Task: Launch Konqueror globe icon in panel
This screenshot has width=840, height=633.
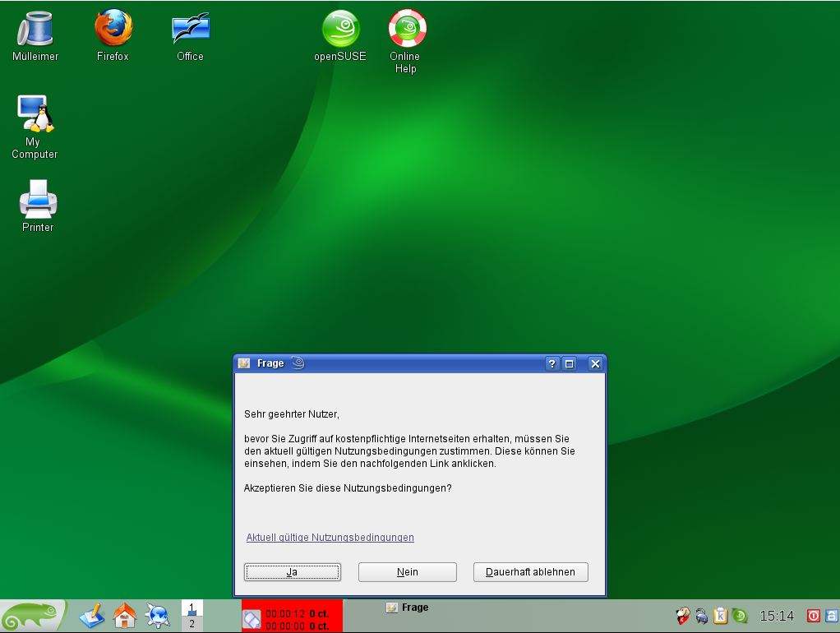Action: 158,617
